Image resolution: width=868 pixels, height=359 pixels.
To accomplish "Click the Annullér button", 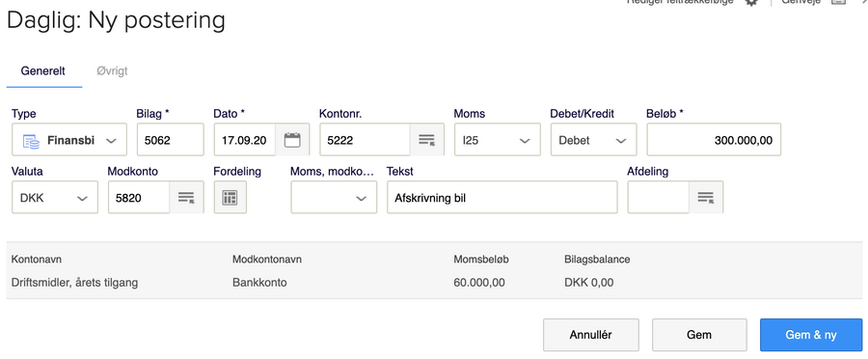I will coord(590,335).
